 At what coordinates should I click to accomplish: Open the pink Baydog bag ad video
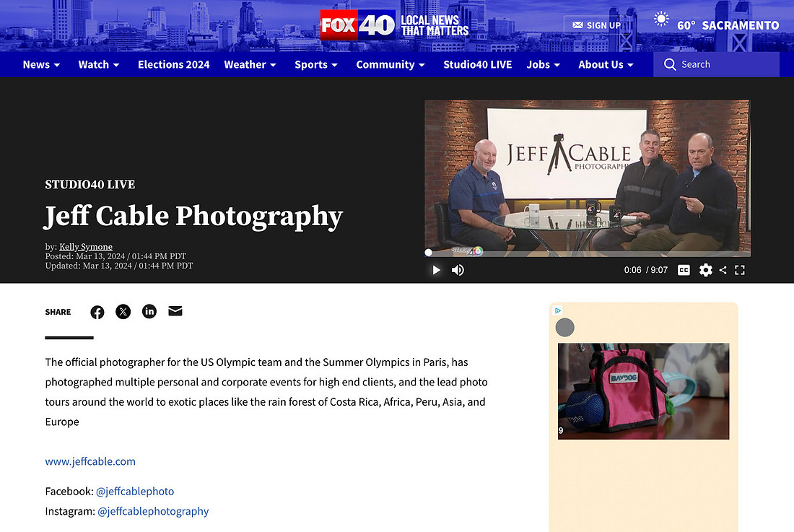pyautogui.click(x=643, y=391)
